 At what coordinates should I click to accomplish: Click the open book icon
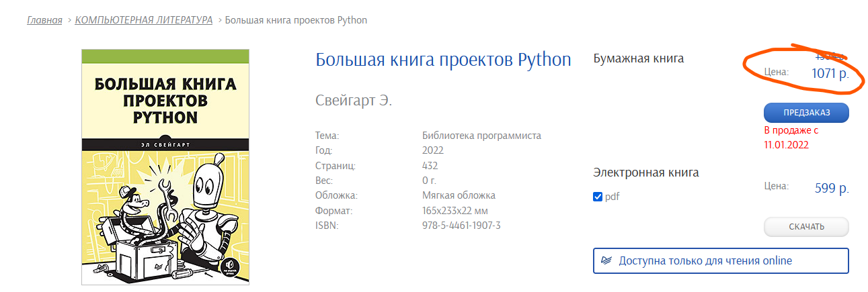coord(606,260)
